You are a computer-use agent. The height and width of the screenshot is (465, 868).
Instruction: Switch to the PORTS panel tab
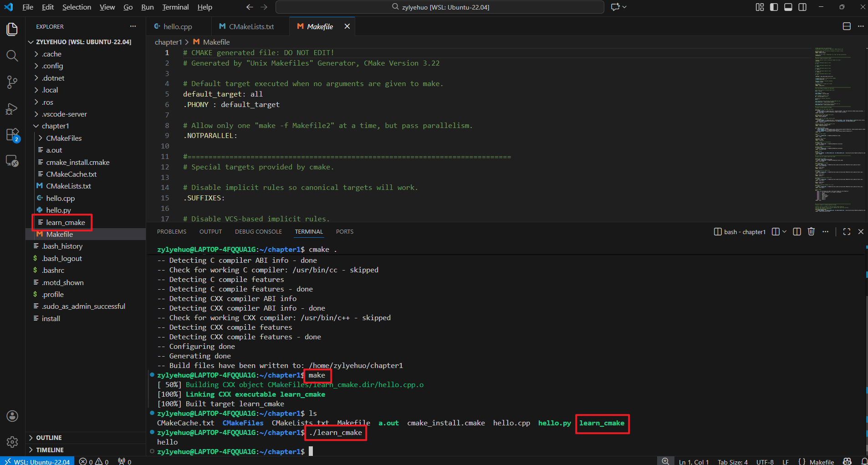(345, 231)
